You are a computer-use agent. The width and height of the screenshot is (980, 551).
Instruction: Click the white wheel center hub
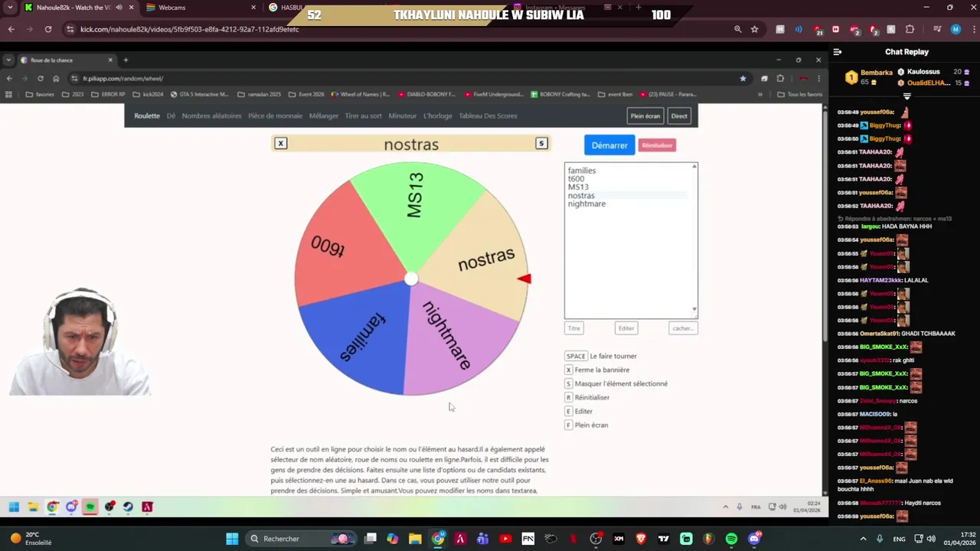point(411,279)
